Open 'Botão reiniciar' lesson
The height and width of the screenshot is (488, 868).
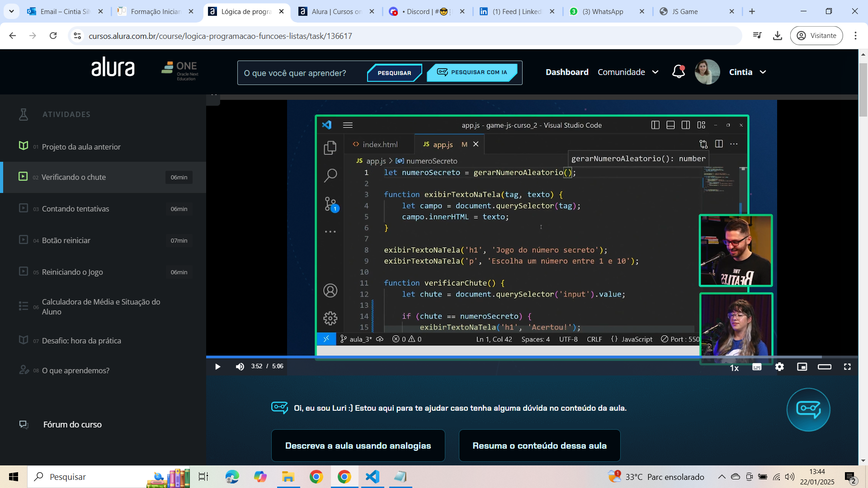coord(104,240)
